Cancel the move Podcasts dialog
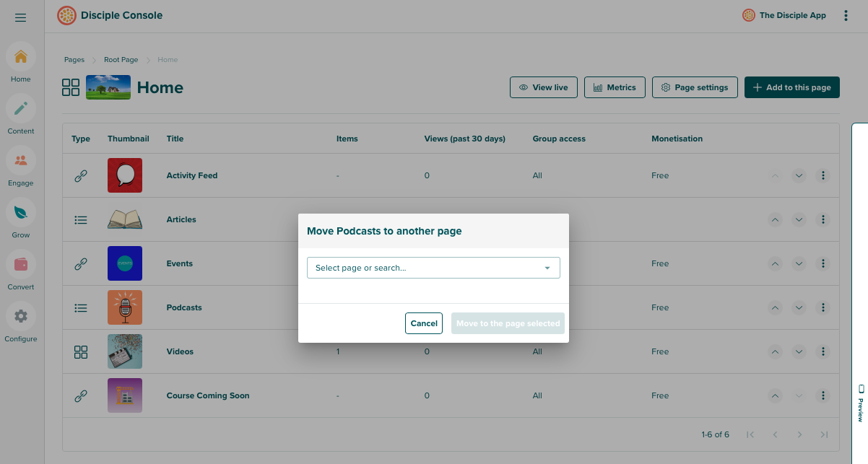 (424, 323)
